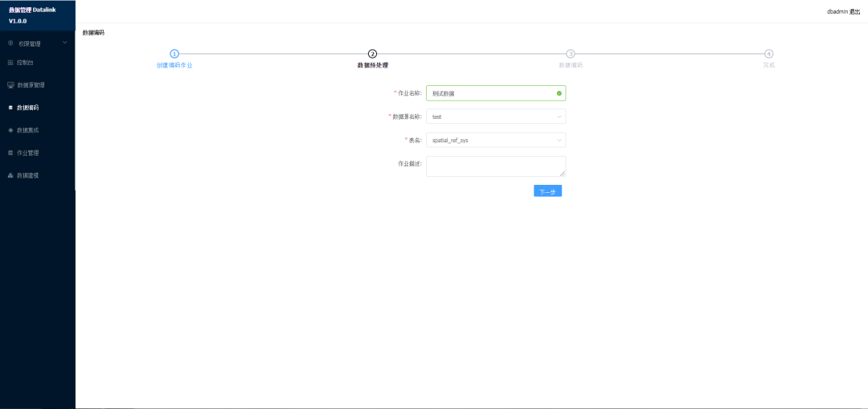
Task: Click the 数据建模 icon in sidebar
Action: pos(10,175)
